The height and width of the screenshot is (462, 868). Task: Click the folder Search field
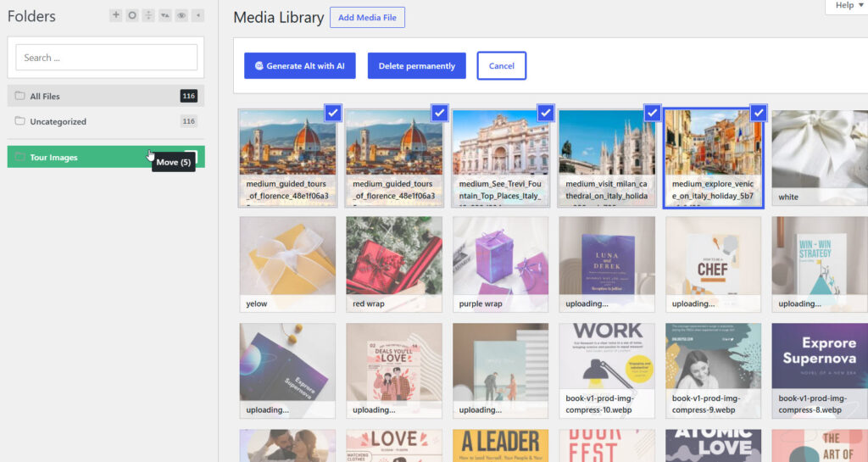click(106, 58)
